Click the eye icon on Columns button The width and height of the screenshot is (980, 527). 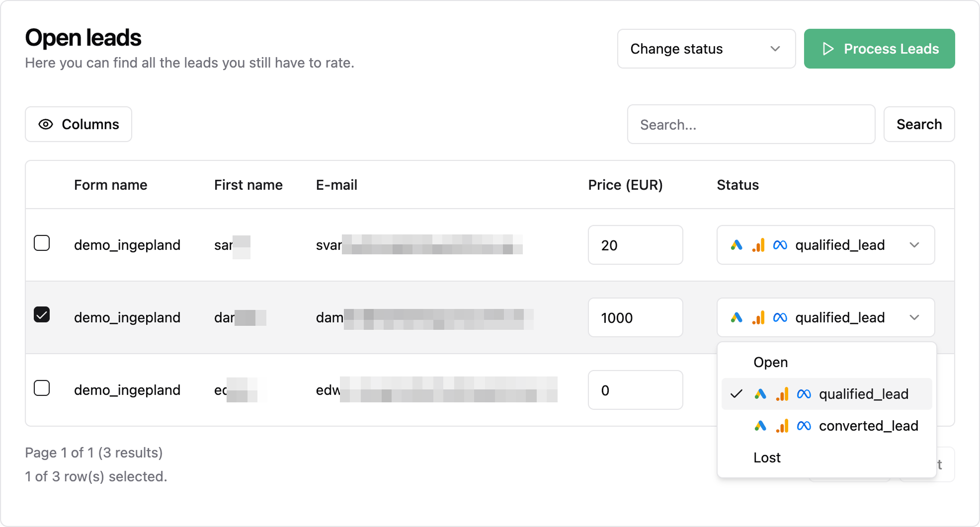46,124
